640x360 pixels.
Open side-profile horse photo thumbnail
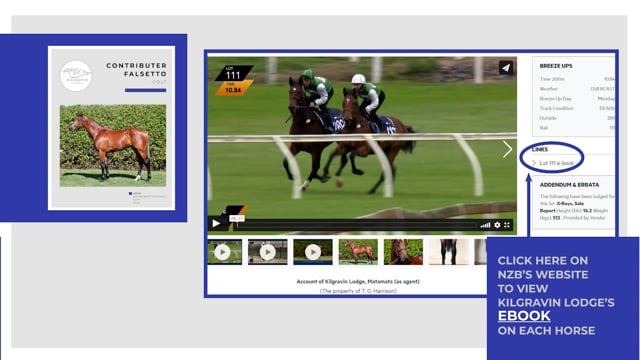click(x=358, y=252)
